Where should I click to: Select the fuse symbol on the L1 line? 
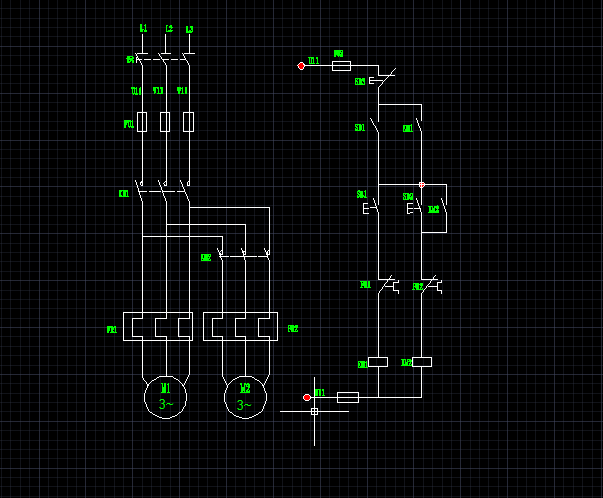point(142,122)
